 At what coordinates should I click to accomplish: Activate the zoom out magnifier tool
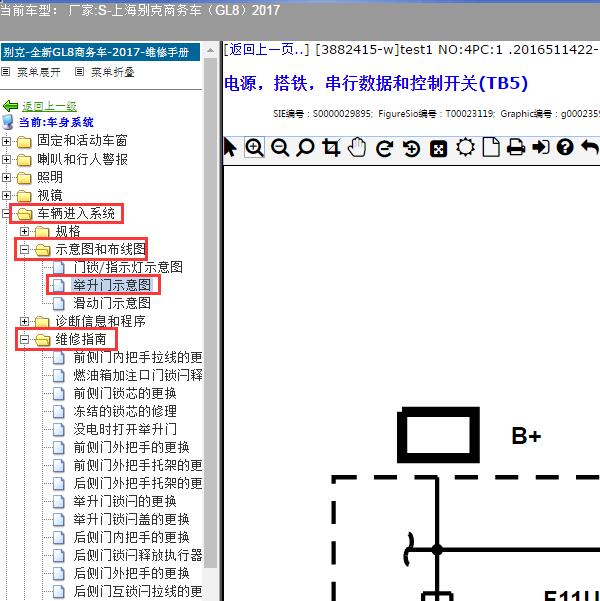[280, 148]
